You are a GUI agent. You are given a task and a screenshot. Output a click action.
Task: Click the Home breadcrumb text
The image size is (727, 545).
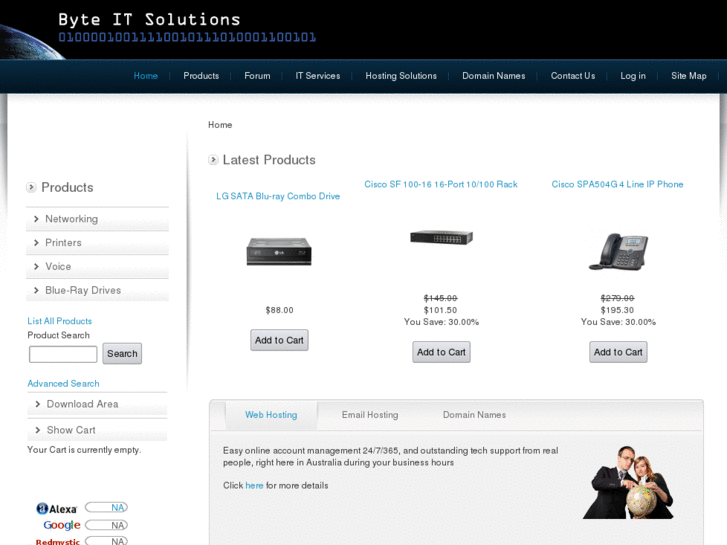220,125
